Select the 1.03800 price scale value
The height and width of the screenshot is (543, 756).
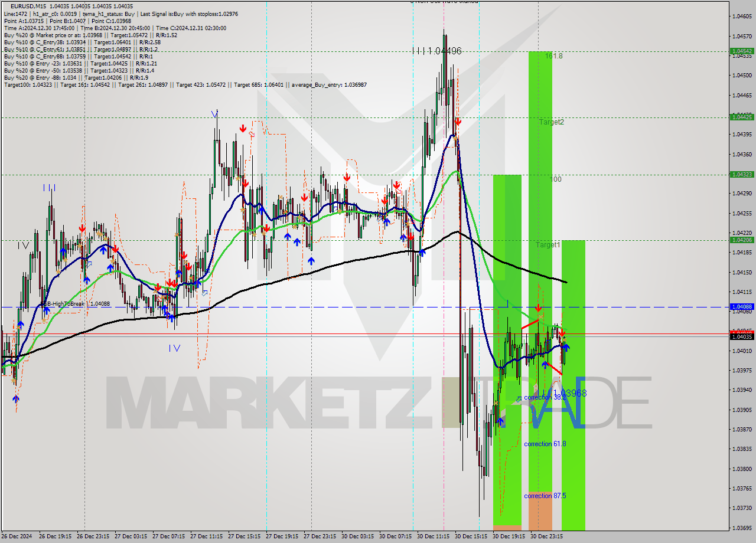742,469
